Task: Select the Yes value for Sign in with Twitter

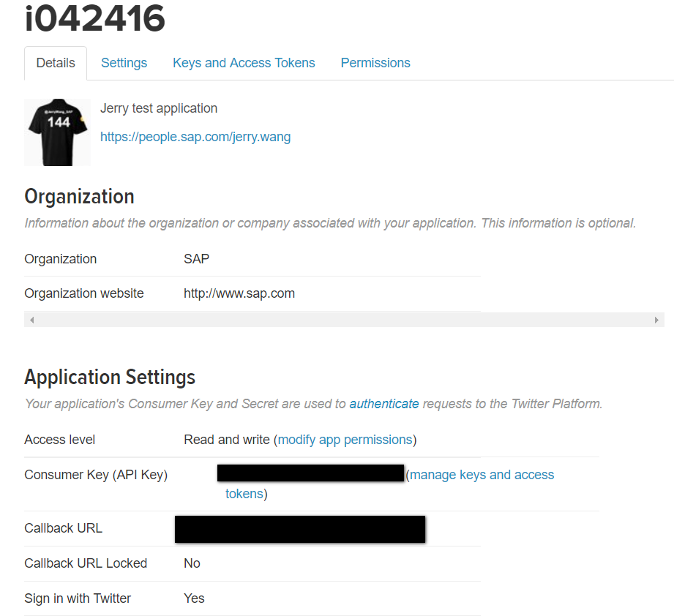Action: click(x=194, y=598)
